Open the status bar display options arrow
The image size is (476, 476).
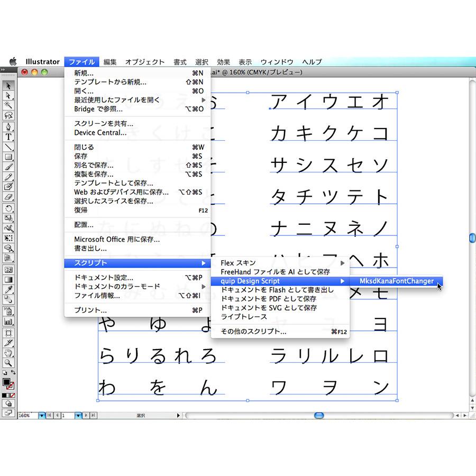click(x=178, y=415)
